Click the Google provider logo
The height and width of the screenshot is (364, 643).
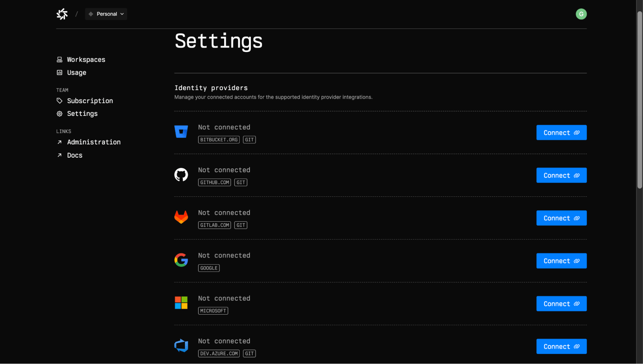(x=181, y=260)
